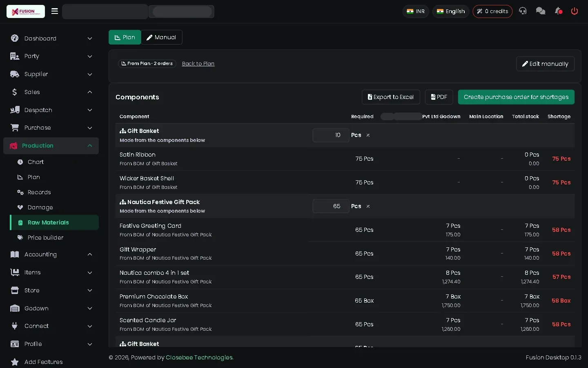The height and width of the screenshot is (368, 588).
Task: Open the INR currency selector
Action: (x=416, y=11)
